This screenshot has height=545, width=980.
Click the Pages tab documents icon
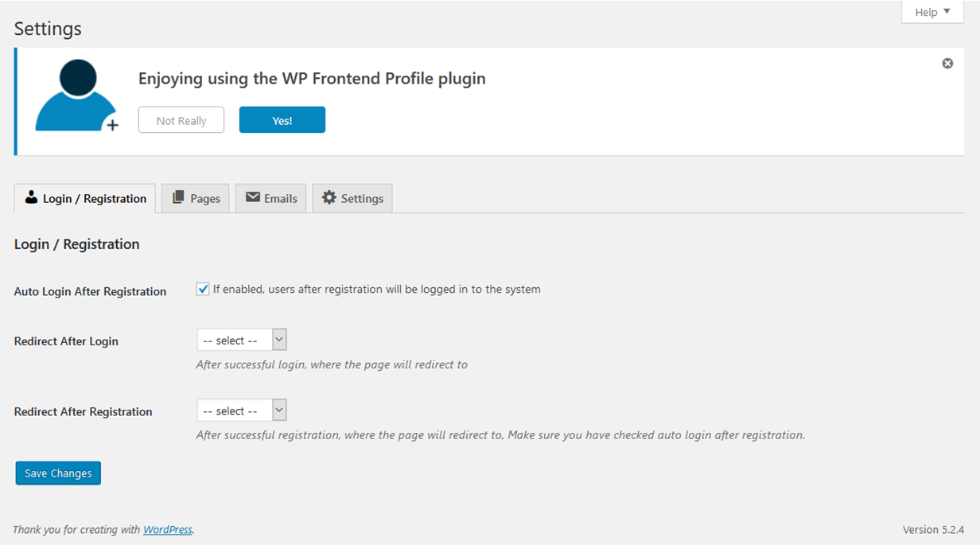[x=178, y=197]
